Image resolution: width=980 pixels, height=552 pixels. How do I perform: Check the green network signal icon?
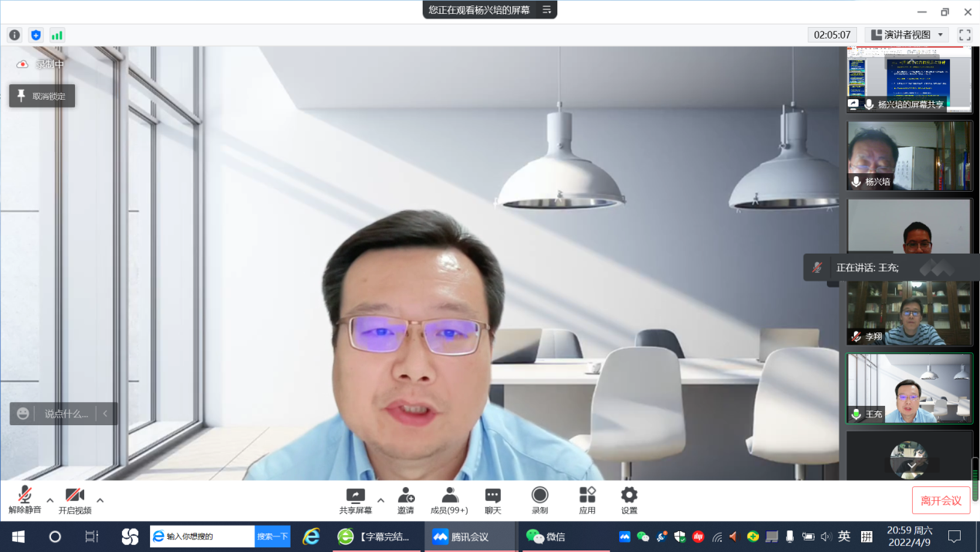click(57, 35)
